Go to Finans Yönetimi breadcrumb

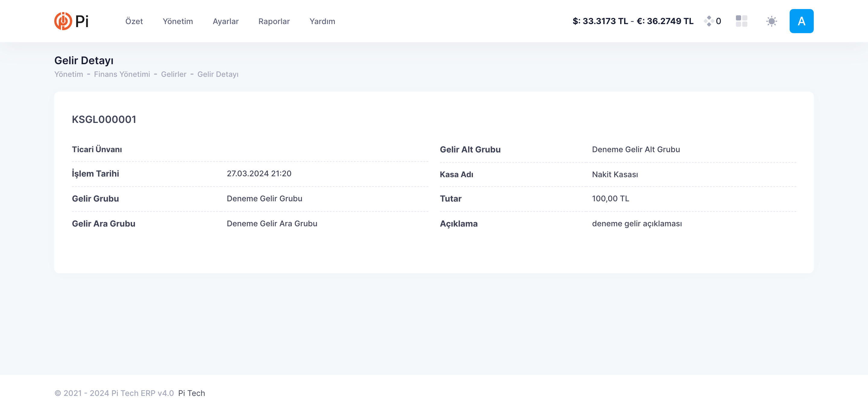click(x=122, y=74)
